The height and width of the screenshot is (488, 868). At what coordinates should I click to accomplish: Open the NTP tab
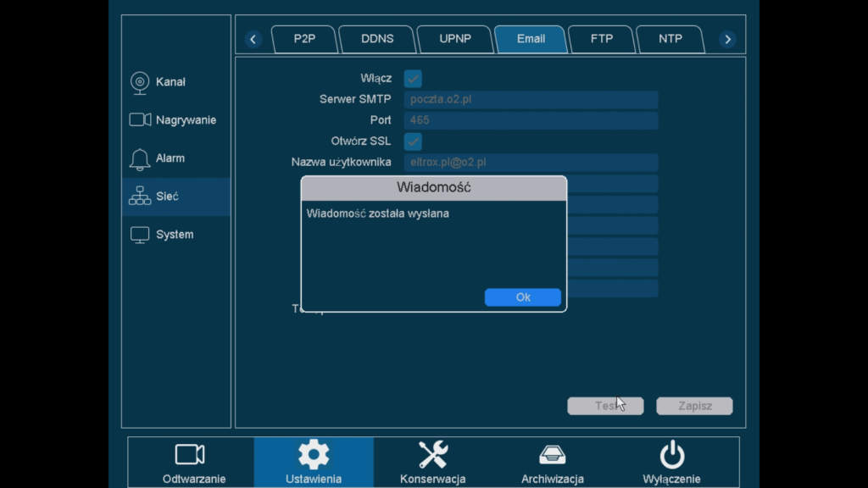[670, 38]
